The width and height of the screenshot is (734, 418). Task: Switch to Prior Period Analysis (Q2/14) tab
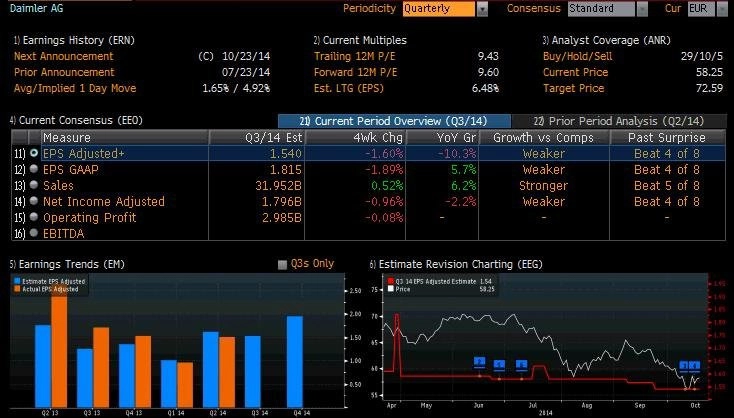[619, 121]
